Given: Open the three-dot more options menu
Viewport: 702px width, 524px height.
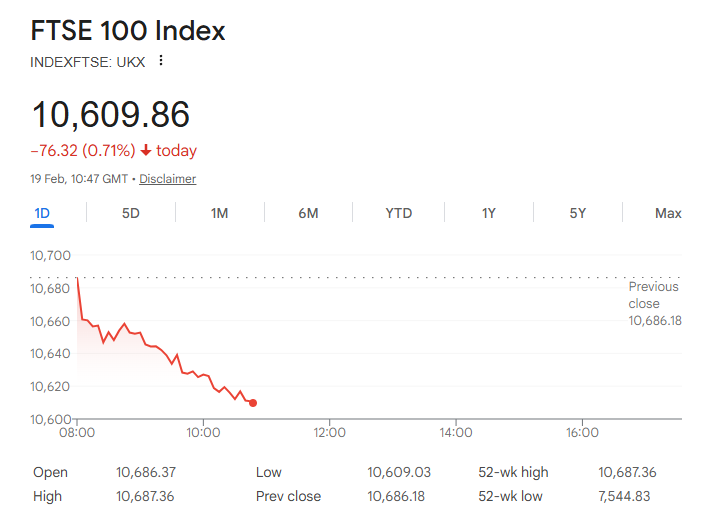Looking at the screenshot, I should (x=161, y=61).
